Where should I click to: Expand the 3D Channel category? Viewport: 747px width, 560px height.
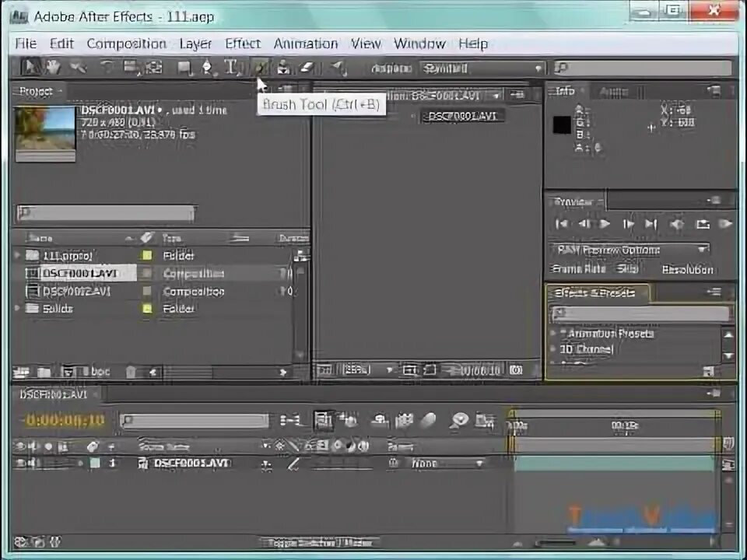click(553, 349)
